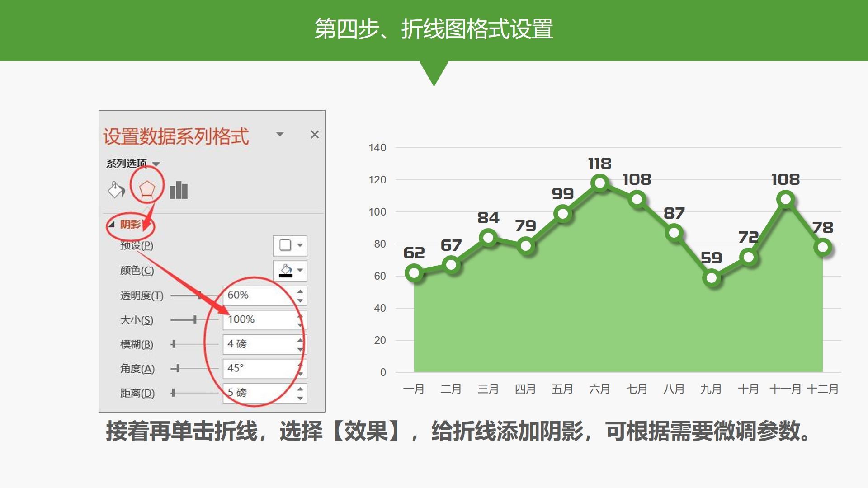Image resolution: width=868 pixels, height=488 pixels.
Task: Select the 一月 data point marker
Action: point(414,272)
